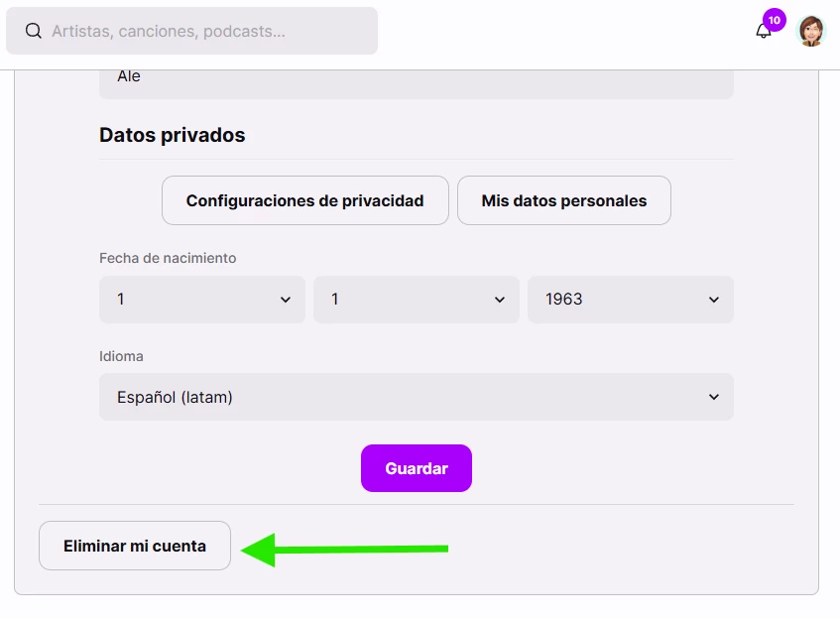Expand the birth month dropdown chevron

pos(499,300)
